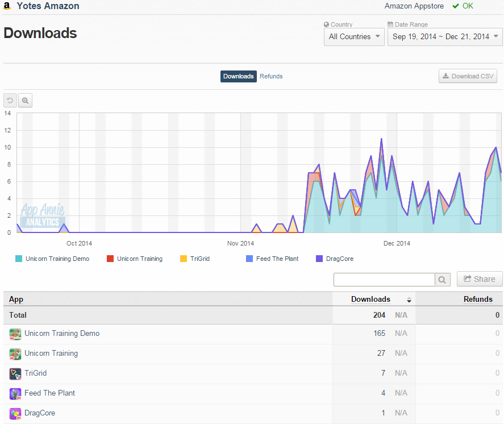Toggle TriGrid series in chart legend
Image resolution: width=504 pixels, height=424 pixels.
(x=195, y=259)
